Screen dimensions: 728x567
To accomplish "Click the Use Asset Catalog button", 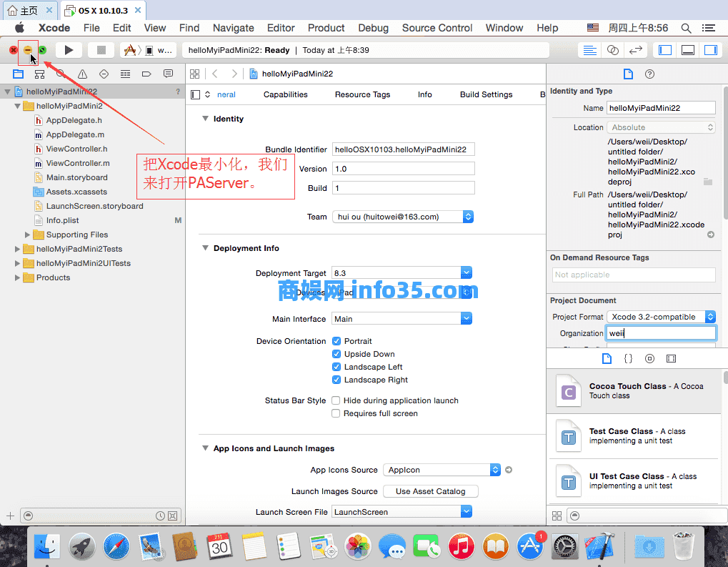I will pos(430,491).
